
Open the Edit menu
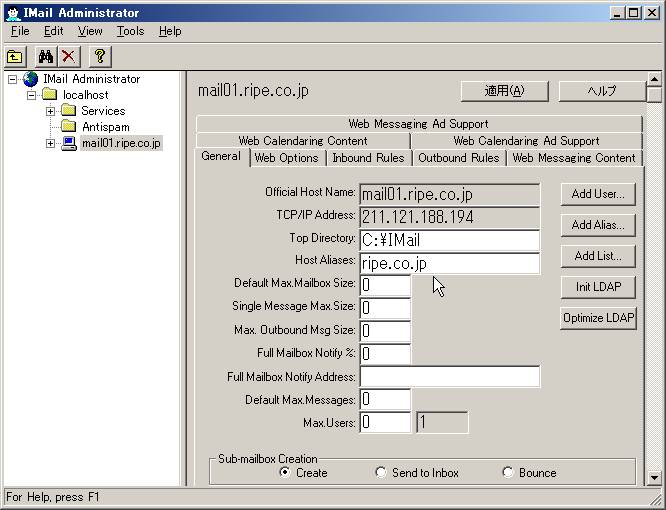pos(54,31)
